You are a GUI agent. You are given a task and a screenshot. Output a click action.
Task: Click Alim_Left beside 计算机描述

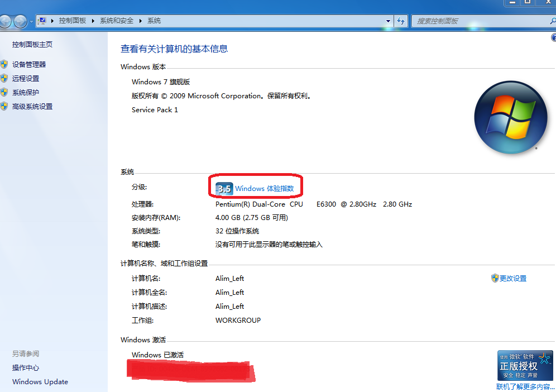pos(229,306)
